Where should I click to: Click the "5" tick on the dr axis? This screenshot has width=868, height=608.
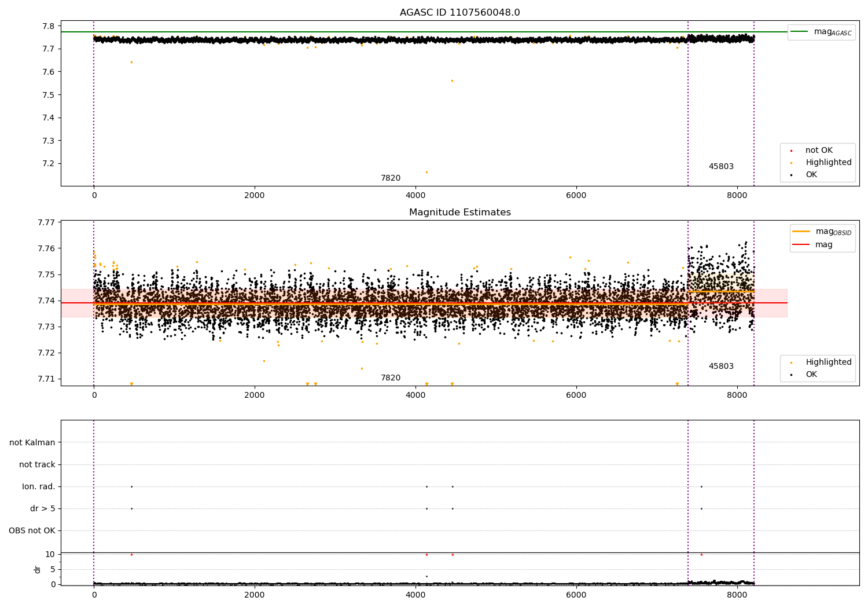pos(53,569)
